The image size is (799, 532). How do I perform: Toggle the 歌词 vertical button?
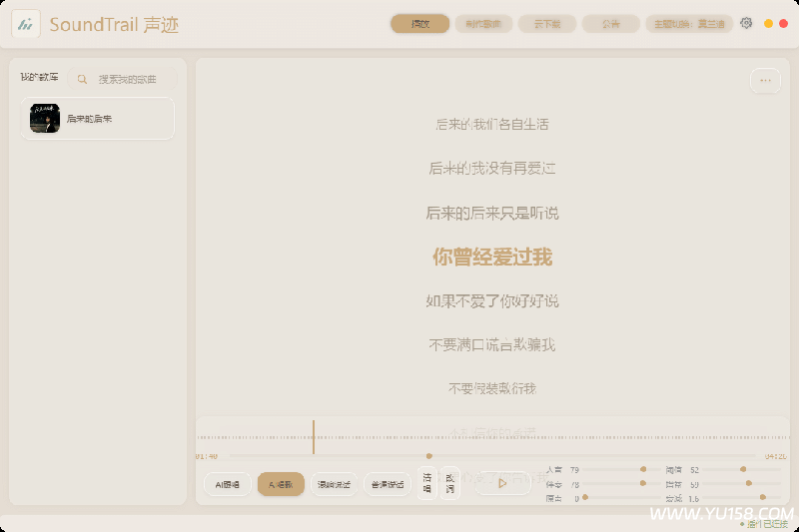(450, 483)
